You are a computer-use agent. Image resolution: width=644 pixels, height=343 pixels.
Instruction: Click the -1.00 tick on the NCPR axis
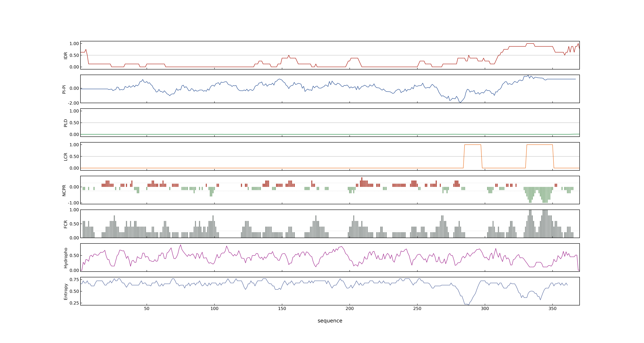pos(73,203)
